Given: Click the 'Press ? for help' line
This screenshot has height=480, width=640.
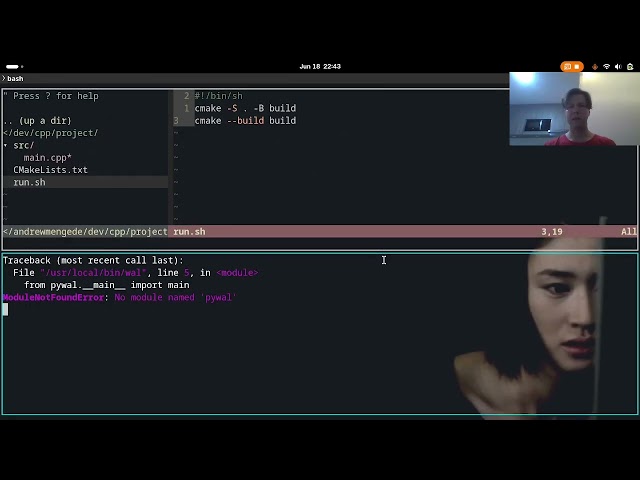Looking at the screenshot, I should [x=51, y=96].
